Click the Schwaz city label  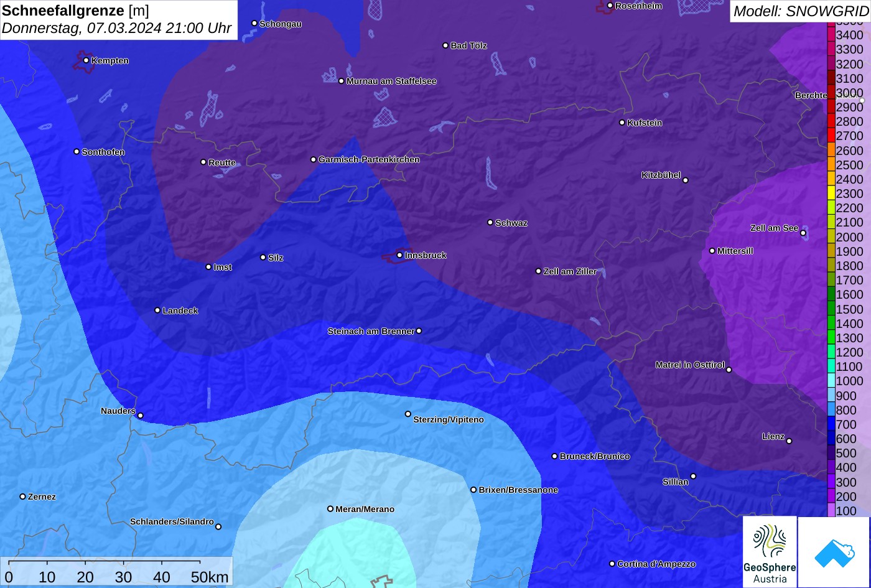point(511,223)
